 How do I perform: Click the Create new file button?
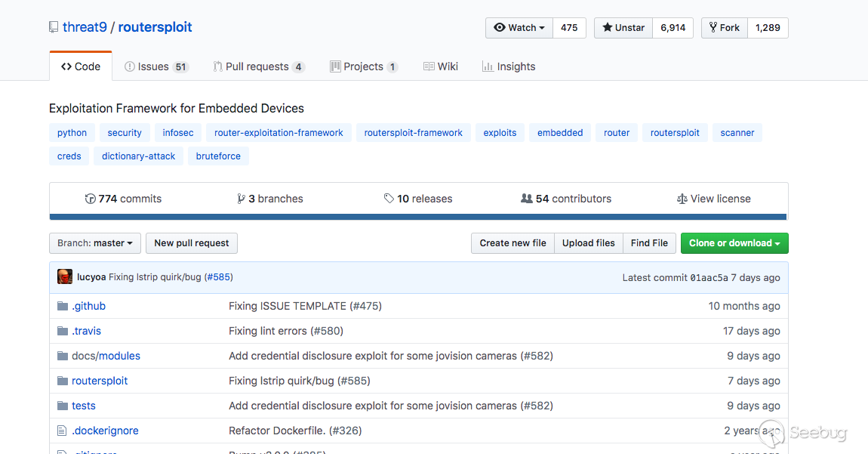click(512, 243)
